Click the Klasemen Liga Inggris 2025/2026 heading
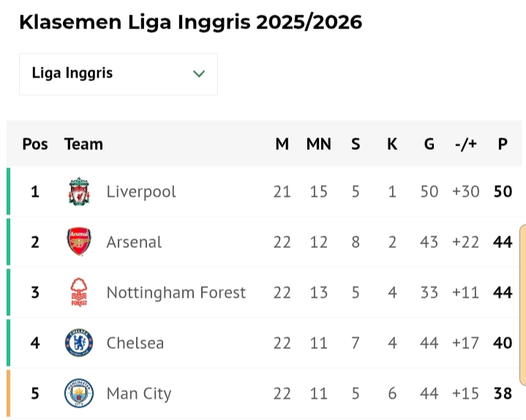The height and width of the screenshot is (420, 526). 190,23
